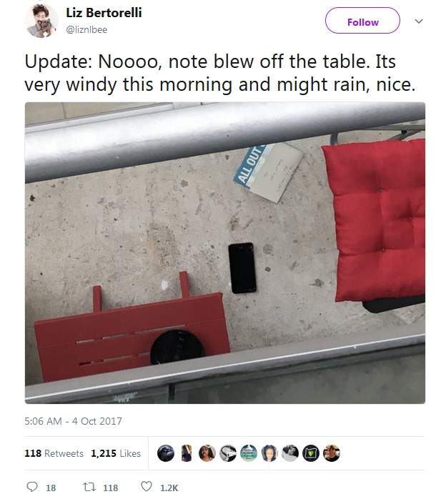Click the reply speech bubble icon
The image size is (446, 504).
pos(32,487)
